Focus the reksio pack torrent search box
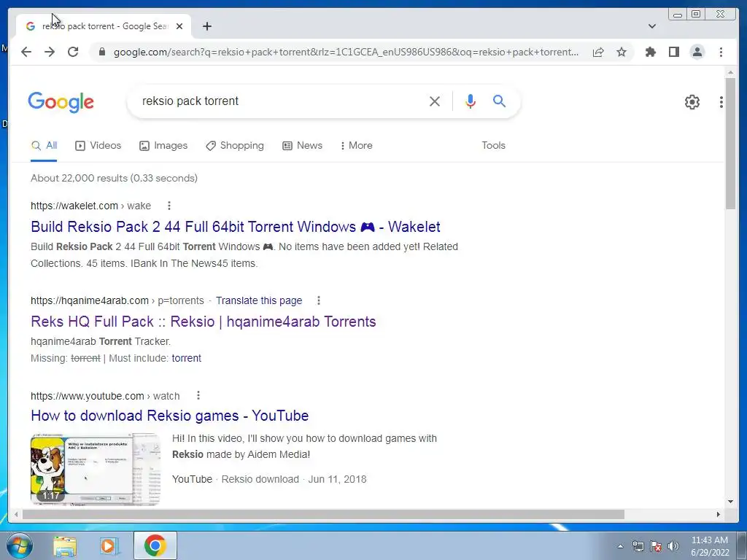This screenshot has height=560, width=747. pyautogui.click(x=281, y=101)
